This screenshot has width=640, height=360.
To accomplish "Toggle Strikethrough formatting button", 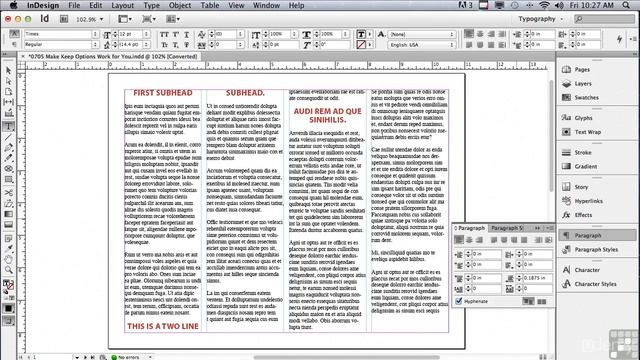I will [x=187, y=45].
